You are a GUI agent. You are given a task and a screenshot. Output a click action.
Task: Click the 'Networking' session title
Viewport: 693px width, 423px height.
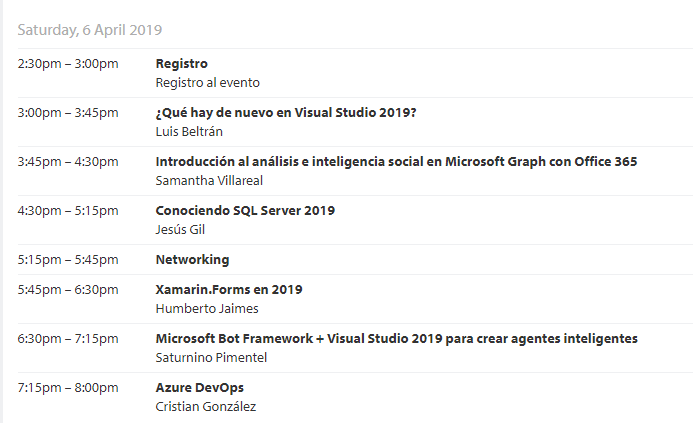(x=192, y=260)
